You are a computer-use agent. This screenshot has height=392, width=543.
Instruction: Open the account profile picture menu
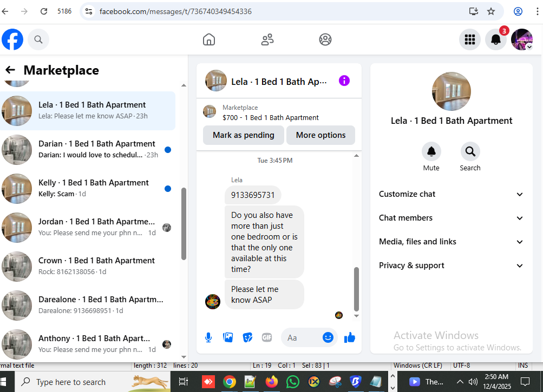pos(522,39)
